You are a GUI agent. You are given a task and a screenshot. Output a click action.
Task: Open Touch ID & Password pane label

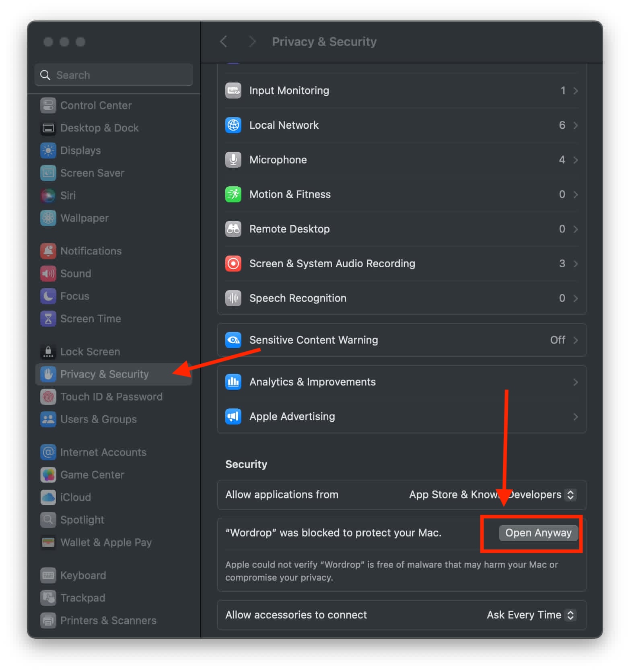click(x=111, y=397)
